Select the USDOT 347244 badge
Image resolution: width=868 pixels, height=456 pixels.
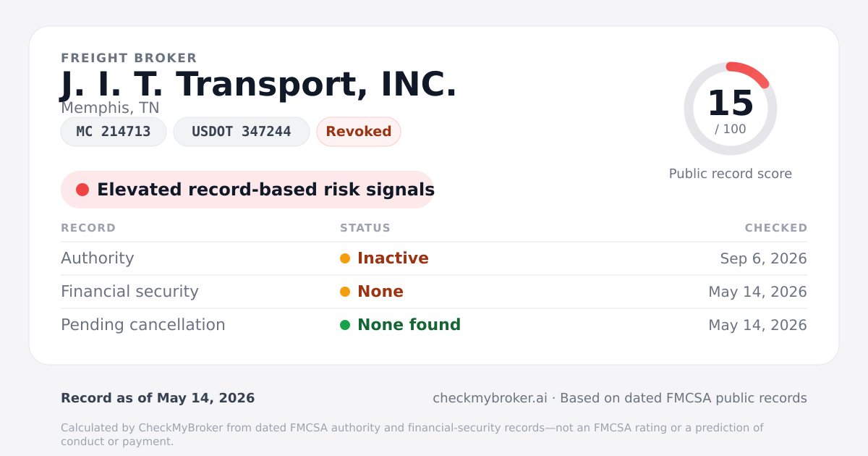coord(242,132)
